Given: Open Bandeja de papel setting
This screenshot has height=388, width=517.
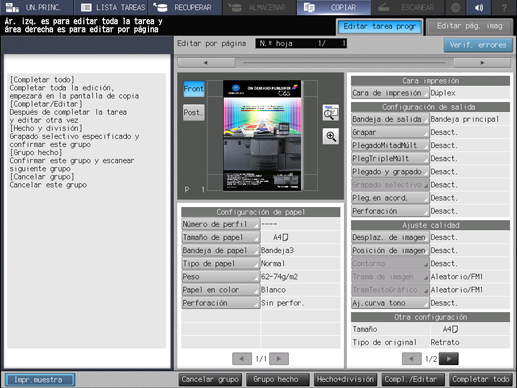Looking at the screenshot, I should tap(220, 250).
